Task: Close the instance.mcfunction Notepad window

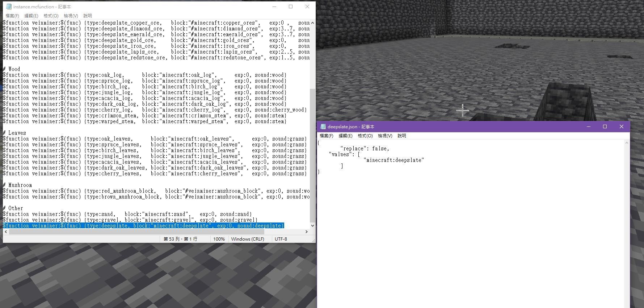Action: [x=307, y=7]
